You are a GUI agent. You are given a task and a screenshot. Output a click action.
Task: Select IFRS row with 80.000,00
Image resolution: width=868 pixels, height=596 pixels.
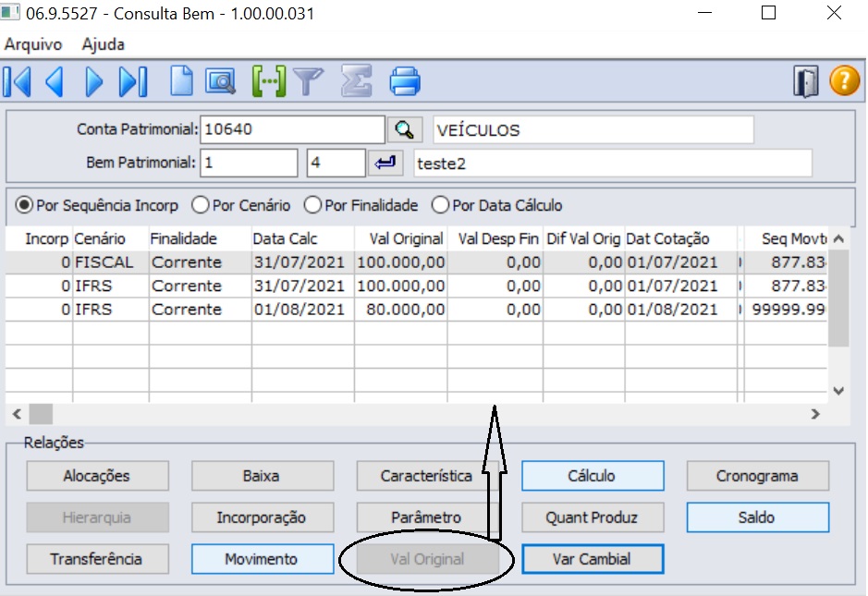pyautogui.click(x=416, y=310)
